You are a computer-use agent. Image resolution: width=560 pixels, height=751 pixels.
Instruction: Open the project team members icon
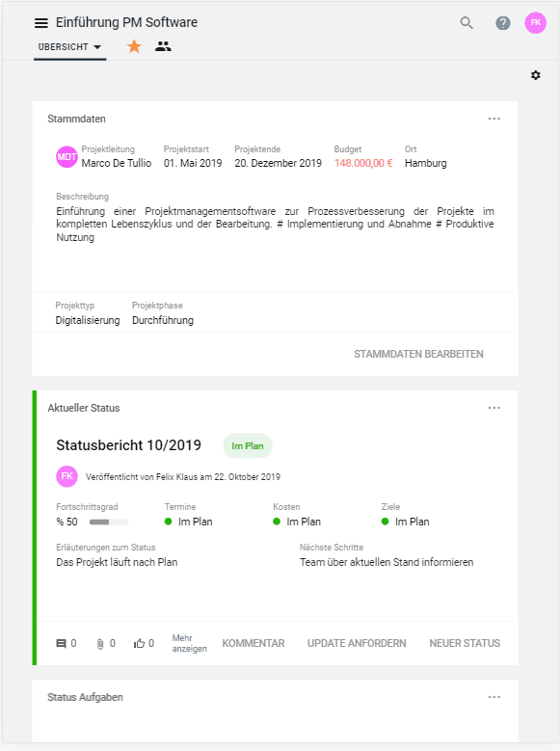163,46
